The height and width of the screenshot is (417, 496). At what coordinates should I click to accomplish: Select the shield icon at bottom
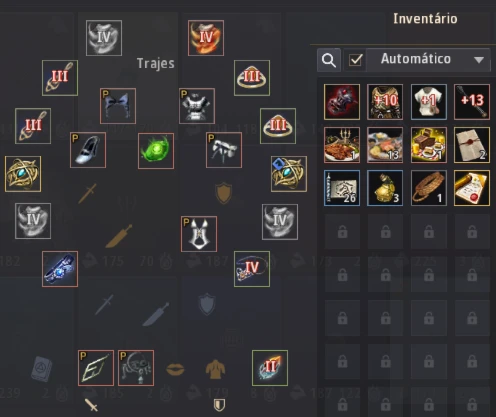coord(219,405)
